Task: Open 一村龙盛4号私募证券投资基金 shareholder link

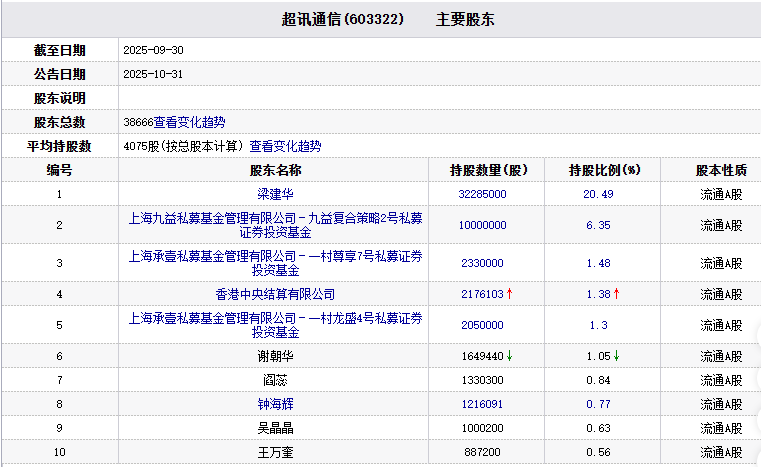Action: point(275,325)
